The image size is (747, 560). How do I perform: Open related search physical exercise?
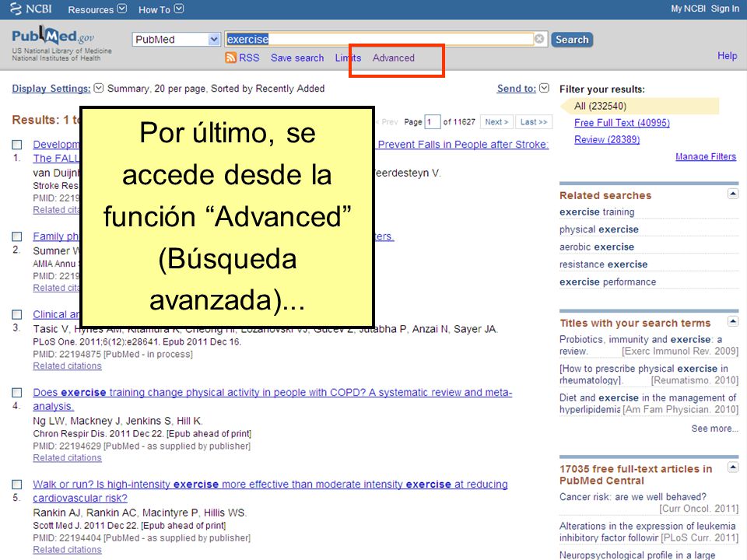[599, 229]
